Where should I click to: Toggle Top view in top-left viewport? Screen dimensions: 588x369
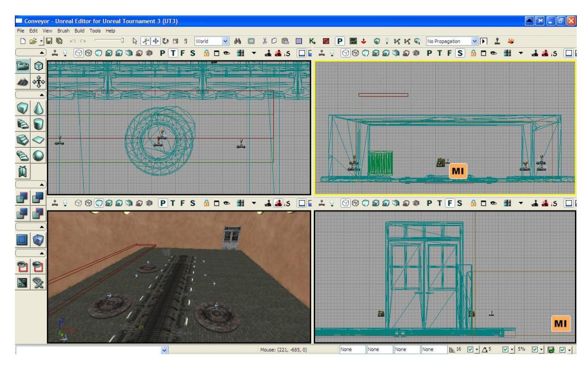(174, 53)
